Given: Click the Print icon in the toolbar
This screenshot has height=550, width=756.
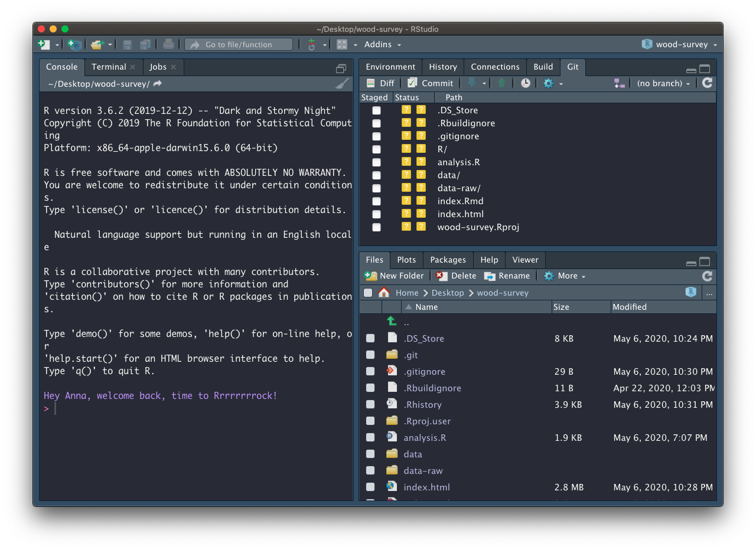Looking at the screenshot, I should 168,44.
